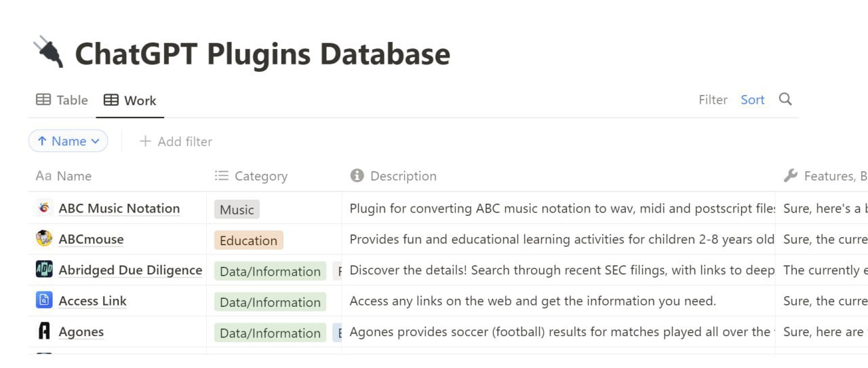
Task: Click the Abridged Due Diligence logo icon
Action: (x=44, y=270)
